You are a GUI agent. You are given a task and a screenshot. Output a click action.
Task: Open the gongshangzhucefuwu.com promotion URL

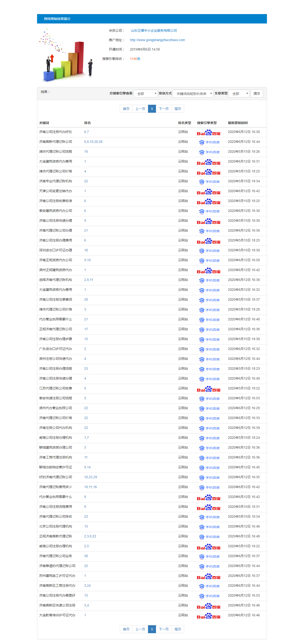157,40
